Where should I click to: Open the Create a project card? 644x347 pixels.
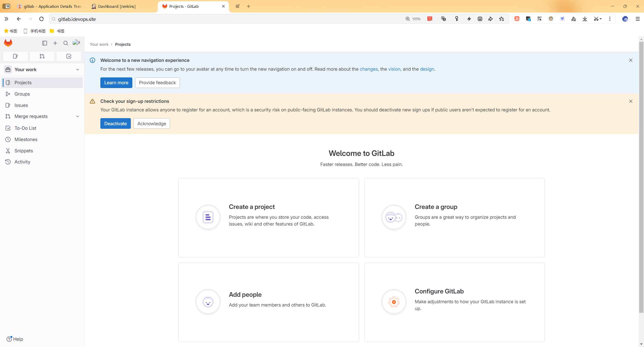268,218
